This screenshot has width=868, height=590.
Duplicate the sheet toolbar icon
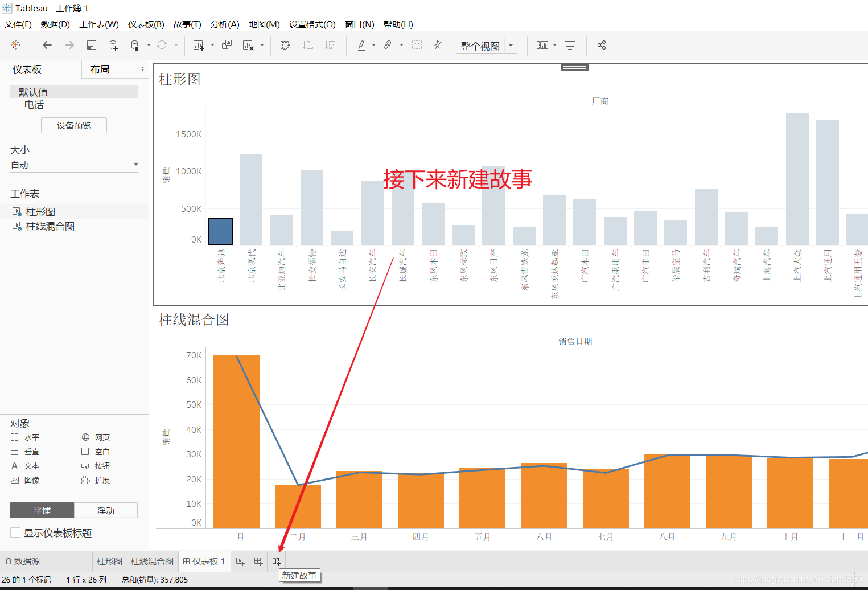[x=227, y=45]
